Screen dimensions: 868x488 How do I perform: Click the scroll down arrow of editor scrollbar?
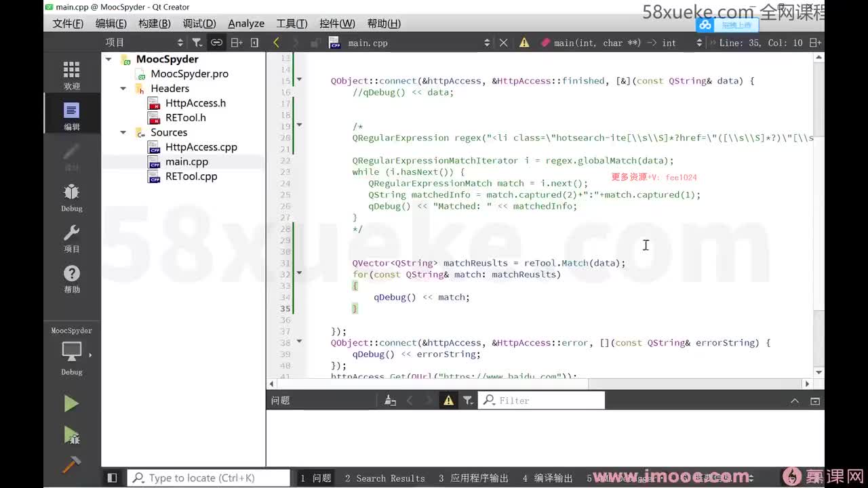click(818, 372)
